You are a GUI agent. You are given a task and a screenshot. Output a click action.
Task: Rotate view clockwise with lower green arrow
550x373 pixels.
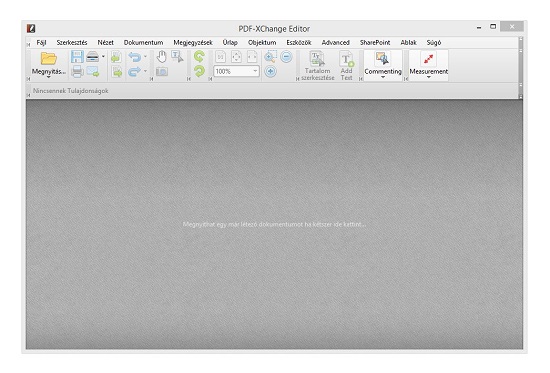click(x=199, y=72)
